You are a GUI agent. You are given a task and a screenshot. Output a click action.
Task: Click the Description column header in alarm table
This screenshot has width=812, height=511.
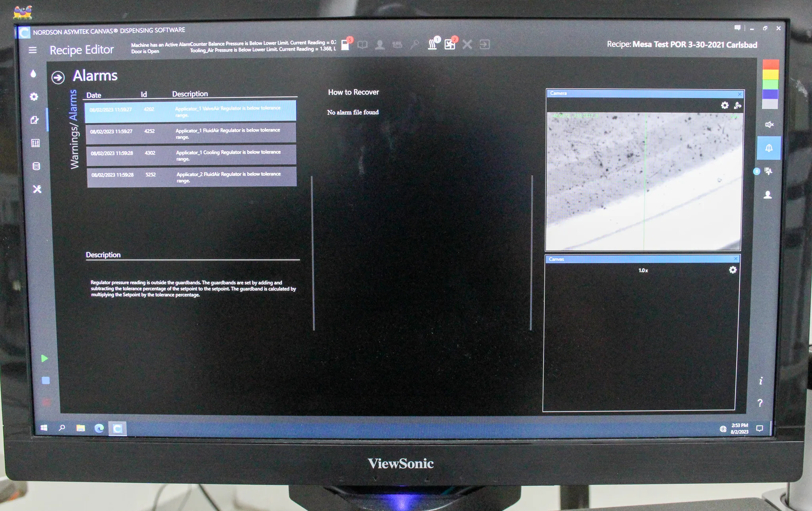pos(190,94)
